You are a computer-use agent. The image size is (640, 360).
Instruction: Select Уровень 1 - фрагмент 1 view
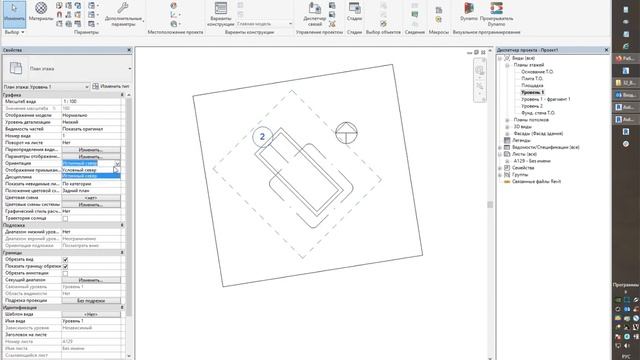point(546,99)
